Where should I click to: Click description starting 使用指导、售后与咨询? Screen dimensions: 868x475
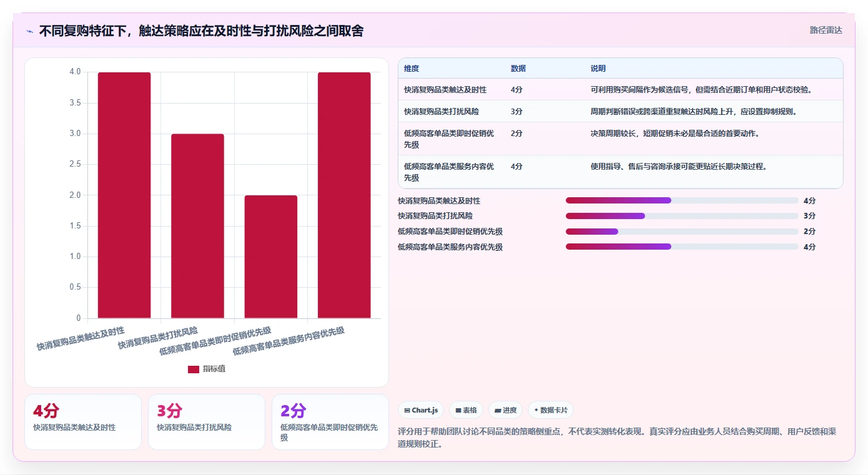pyautogui.click(x=679, y=167)
